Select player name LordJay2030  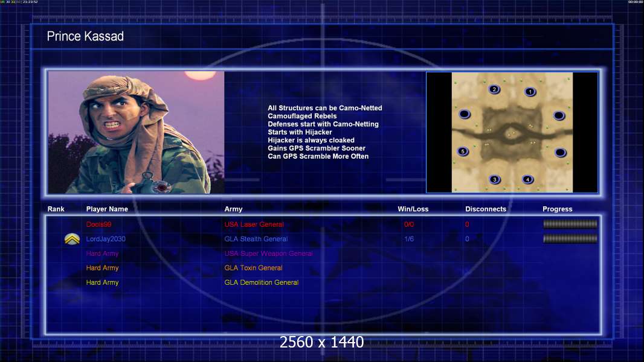click(x=106, y=239)
